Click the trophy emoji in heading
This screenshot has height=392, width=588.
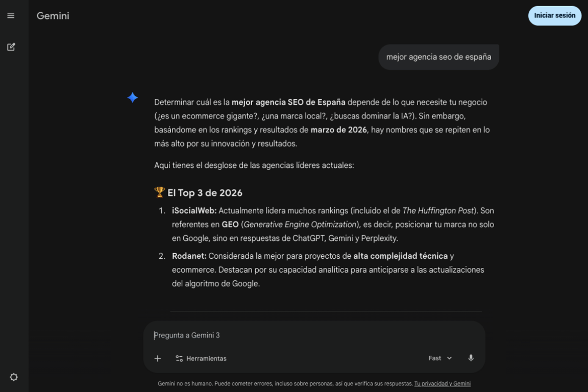click(159, 192)
